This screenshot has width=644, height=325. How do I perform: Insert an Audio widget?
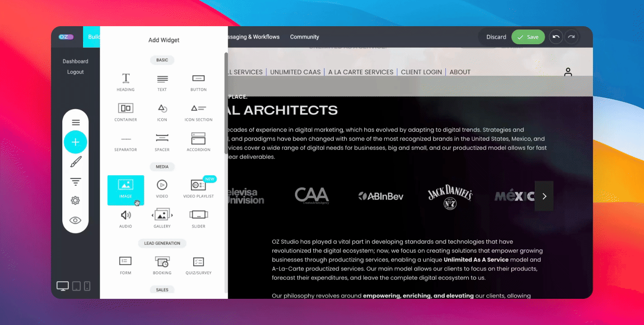(126, 219)
